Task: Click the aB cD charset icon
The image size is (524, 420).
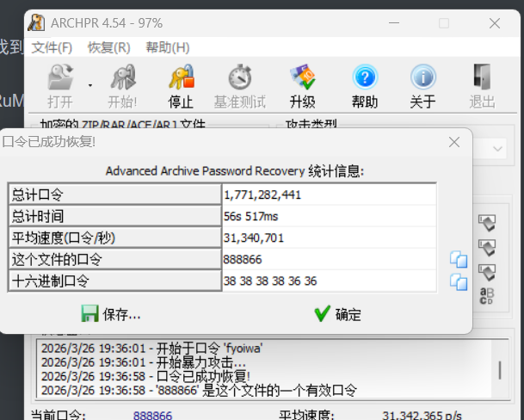Action: [487, 296]
